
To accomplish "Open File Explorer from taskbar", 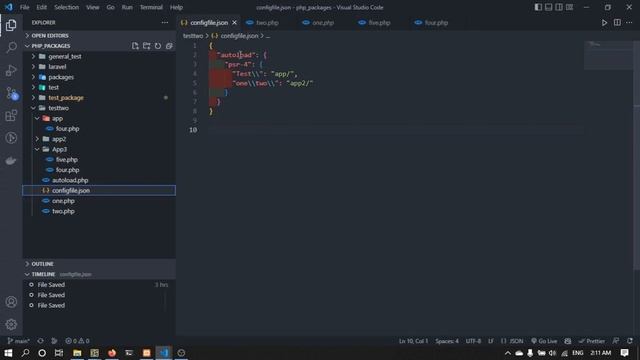I will pyautogui.click(x=77, y=353).
